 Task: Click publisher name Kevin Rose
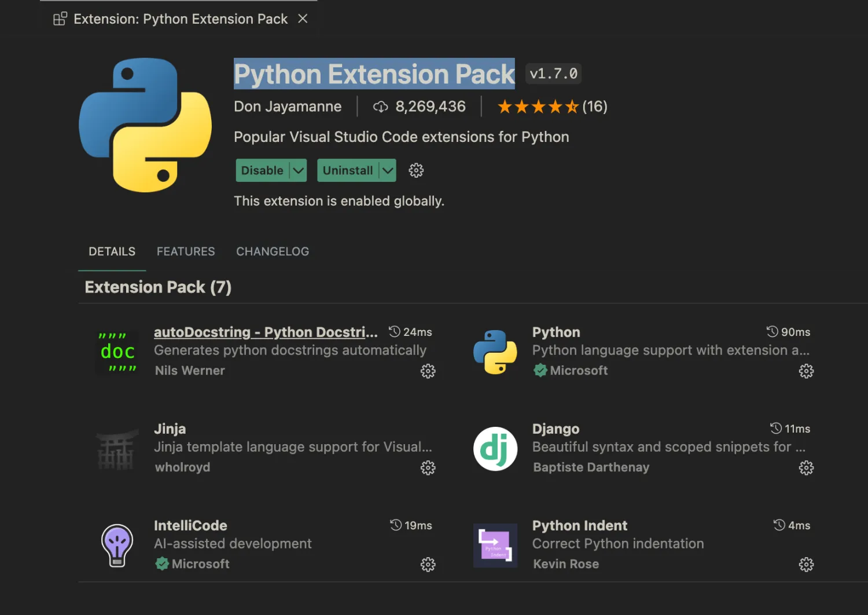(566, 564)
